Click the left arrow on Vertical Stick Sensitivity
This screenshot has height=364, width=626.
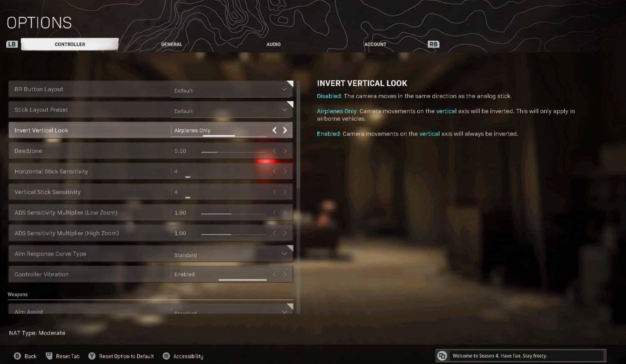tap(275, 192)
